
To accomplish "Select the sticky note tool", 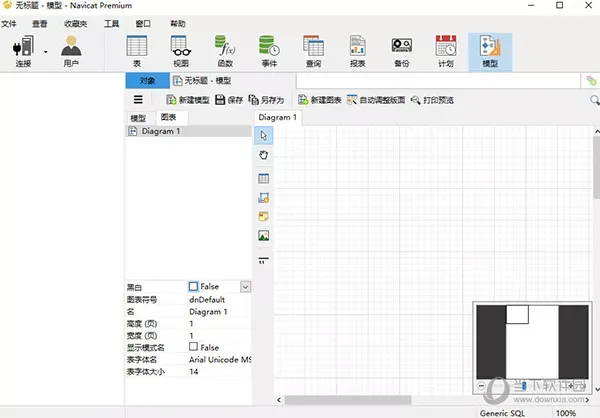I will [263, 216].
